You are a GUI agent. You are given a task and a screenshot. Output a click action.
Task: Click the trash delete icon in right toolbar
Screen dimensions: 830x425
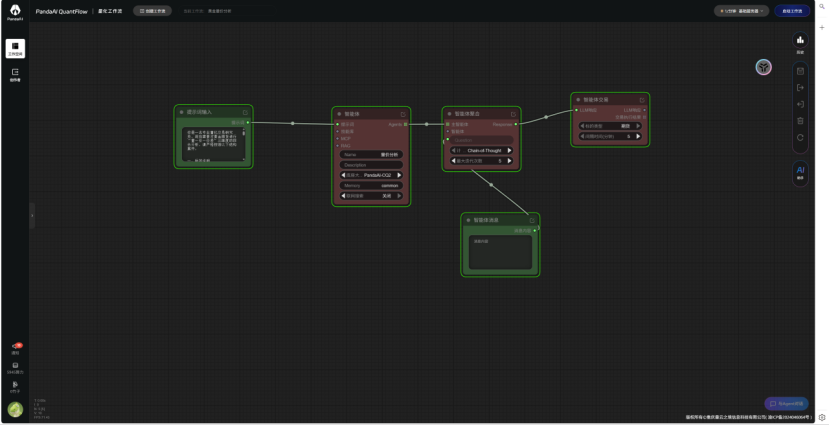[800, 120]
